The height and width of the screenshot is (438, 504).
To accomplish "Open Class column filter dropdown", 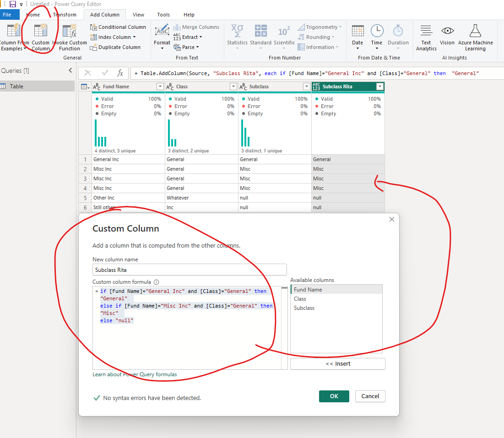I will [x=233, y=87].
